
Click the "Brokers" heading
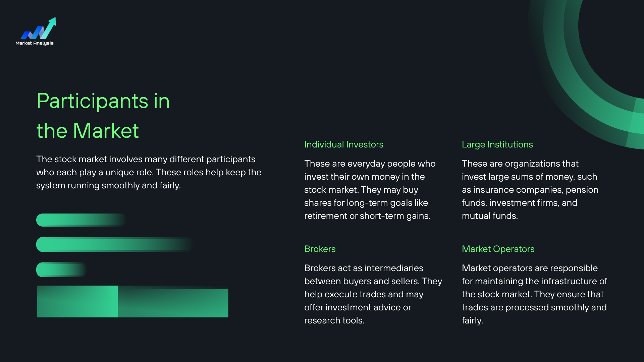tap(320, 249)
